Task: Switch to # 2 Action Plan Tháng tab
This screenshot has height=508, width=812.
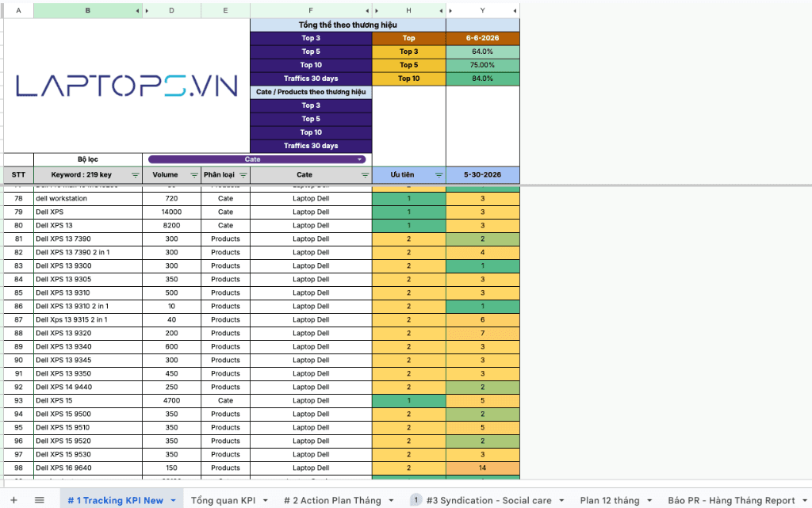Action: point(332,500)
